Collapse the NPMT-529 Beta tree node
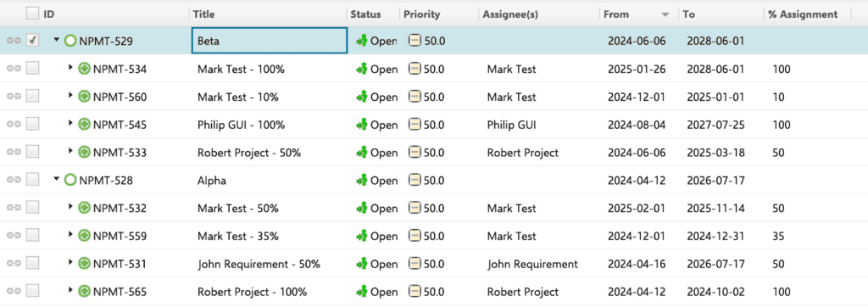Viewport: 868px width, 307px height. coord(57,41)
